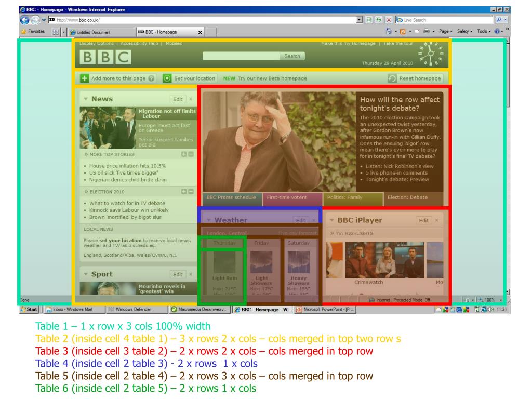Select the First-time voters feature tab
Viewport: 532px width, 399px height.
tap(292, 199)
